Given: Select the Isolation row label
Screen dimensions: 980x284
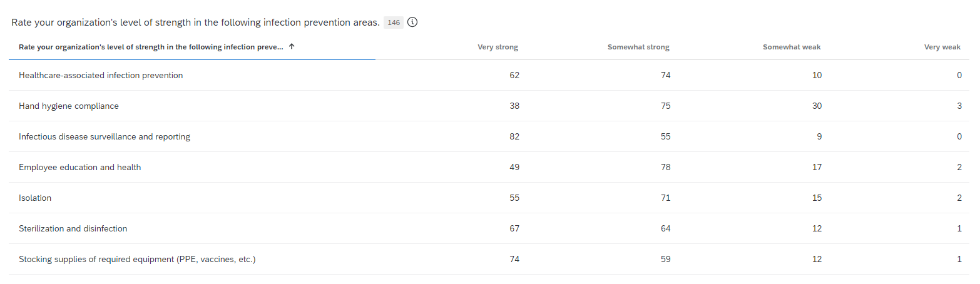Looking at the screenshot, I should coord(35,198).
